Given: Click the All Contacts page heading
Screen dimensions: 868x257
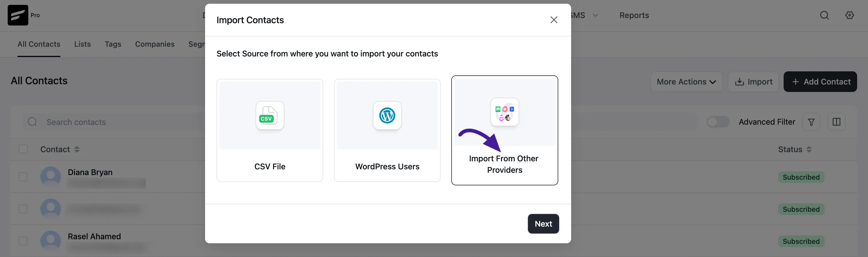Looking at the screenshot, I should [x=39, y=81].
